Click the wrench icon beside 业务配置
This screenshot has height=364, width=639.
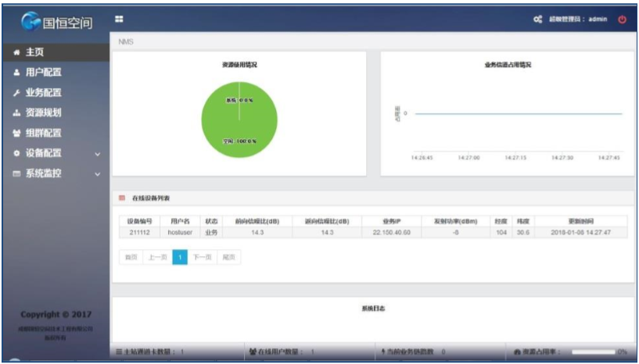pos(16,93)
